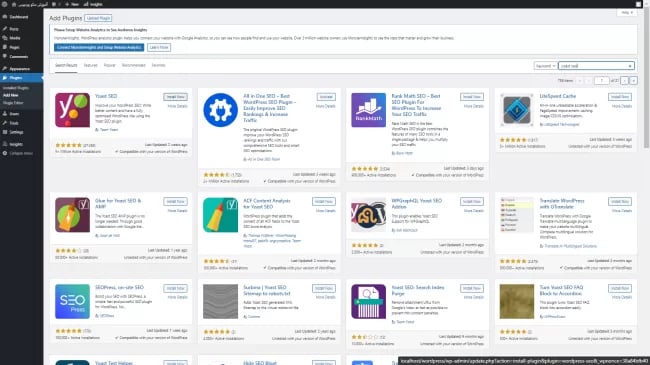Switch to the Search Results tab
Image resolution: width=650 pixels, height=365 pixels.
coord(66,66)
